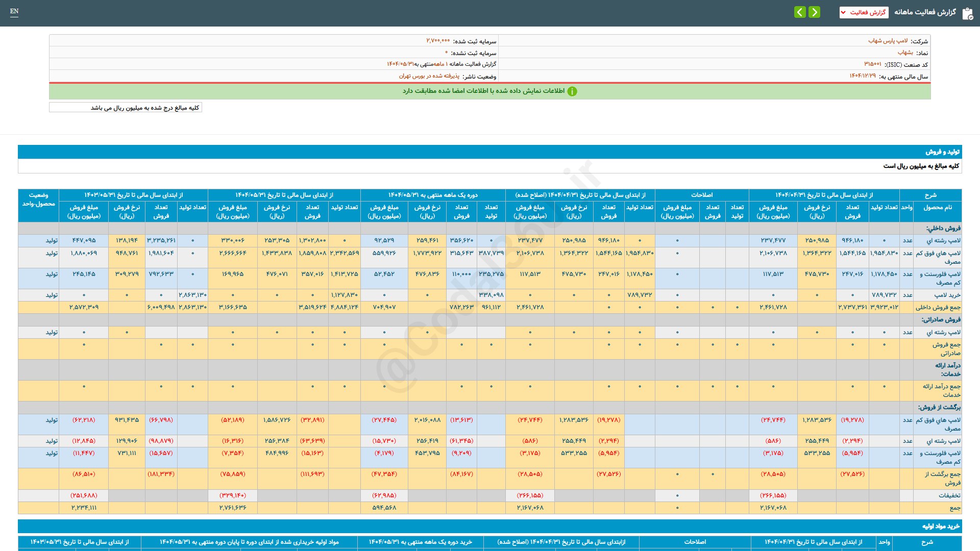Click the اصلاحات column group header
980x551 pixels.
pos(702,195)
